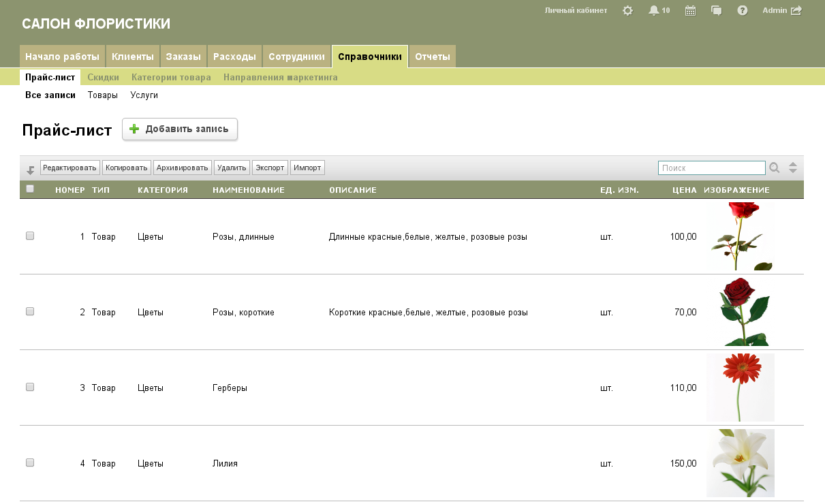Open the chat messages icon
The image size is (825, 504).
(x=716, y=10)
